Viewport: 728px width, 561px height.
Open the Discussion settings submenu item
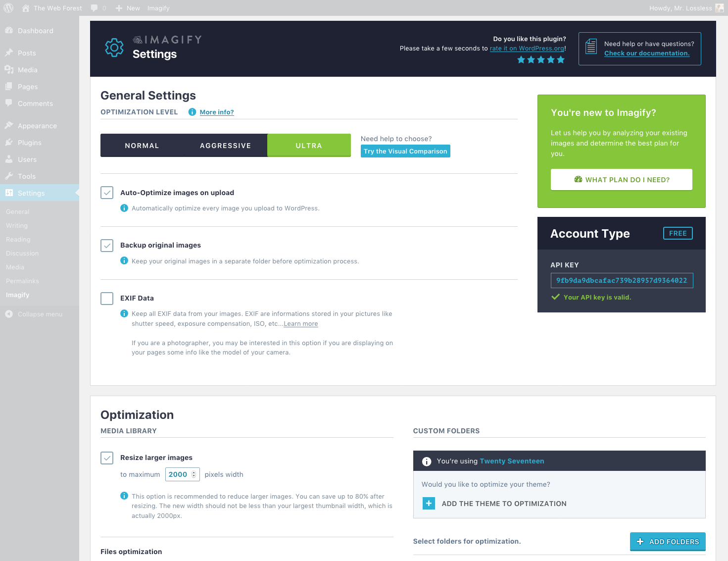[x=22, y=253]
